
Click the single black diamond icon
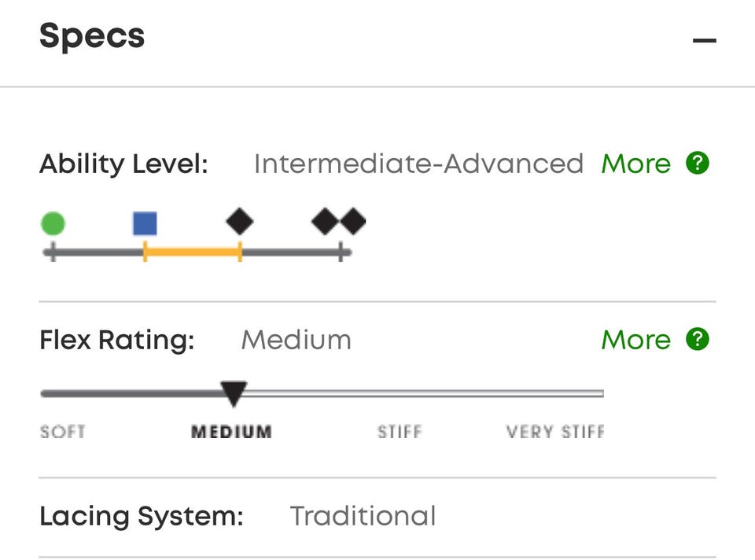point(240,222)
